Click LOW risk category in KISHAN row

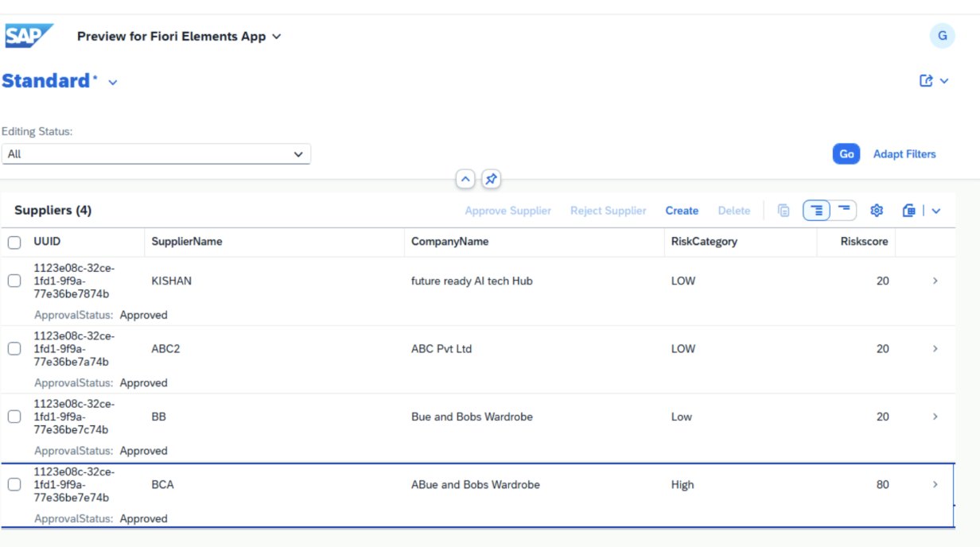[683, 281]
